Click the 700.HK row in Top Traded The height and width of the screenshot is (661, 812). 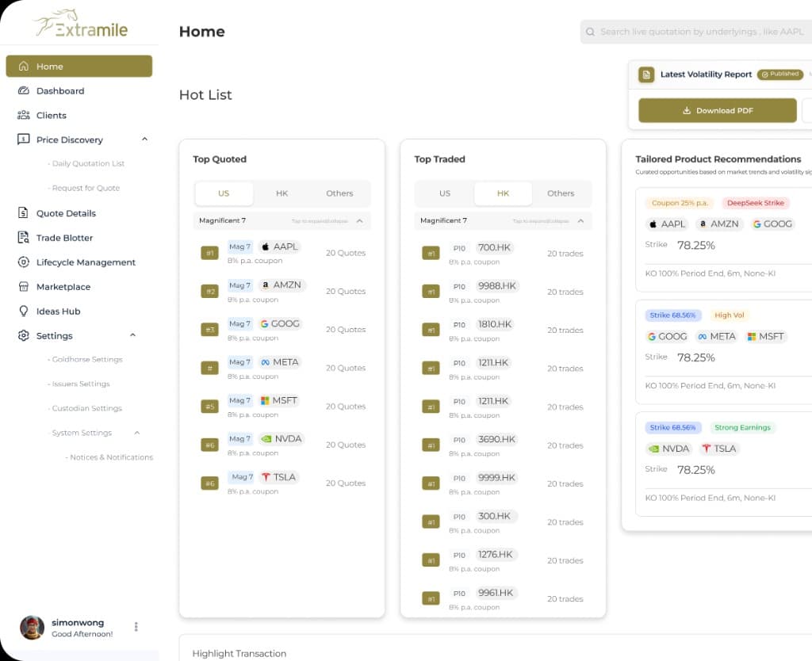[x=503, y=254]
